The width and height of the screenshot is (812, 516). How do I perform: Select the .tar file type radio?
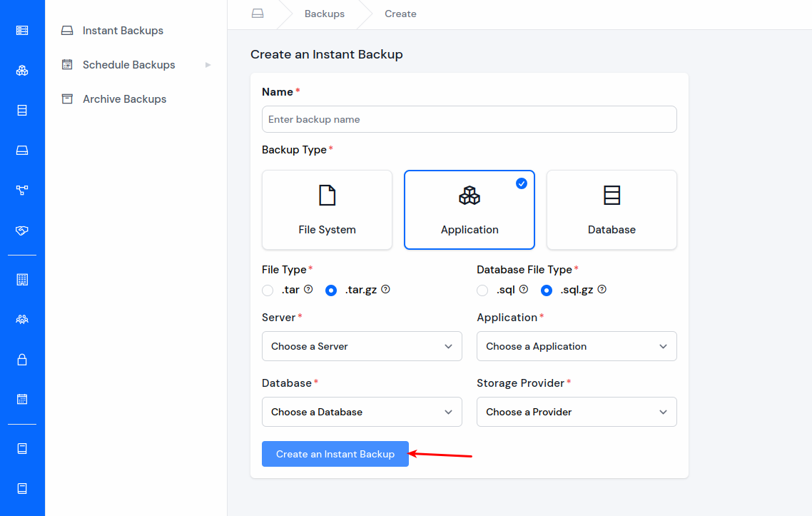pyautogui.click(x=268, y=290)
